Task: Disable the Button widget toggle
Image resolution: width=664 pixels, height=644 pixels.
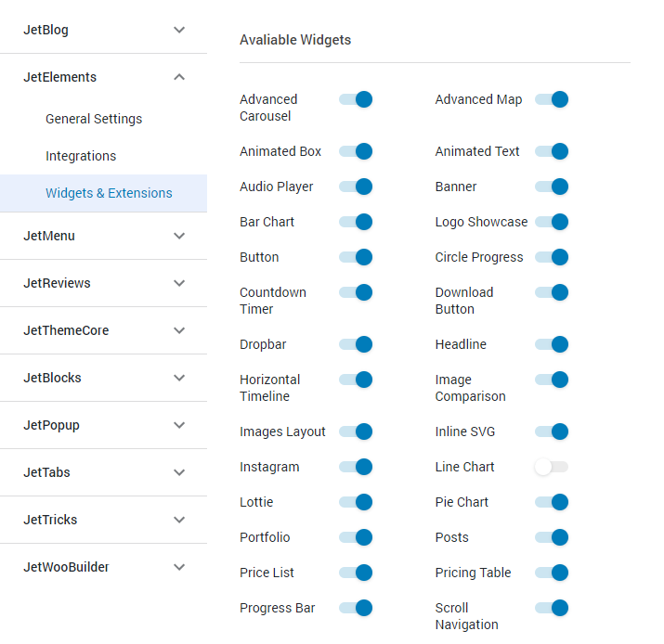Action: (356, 257)
